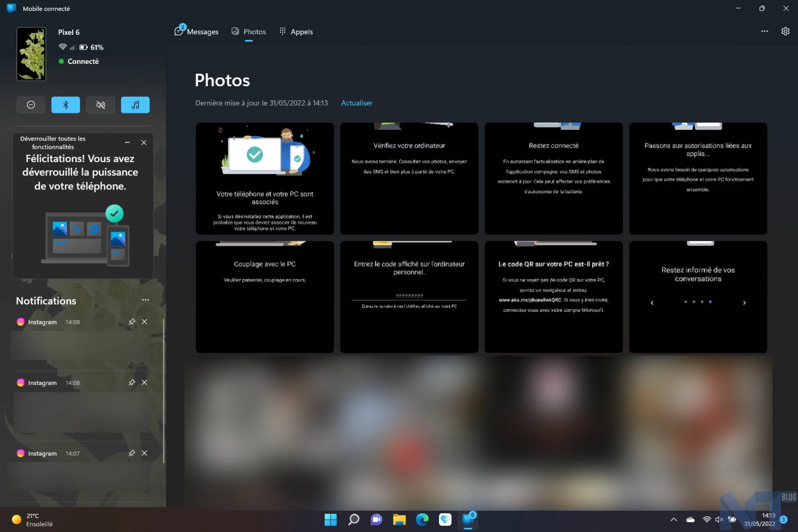Click the taskbar white heart app icon
The width and height of the screenshot is (798, 532).
tap(445, 520)
